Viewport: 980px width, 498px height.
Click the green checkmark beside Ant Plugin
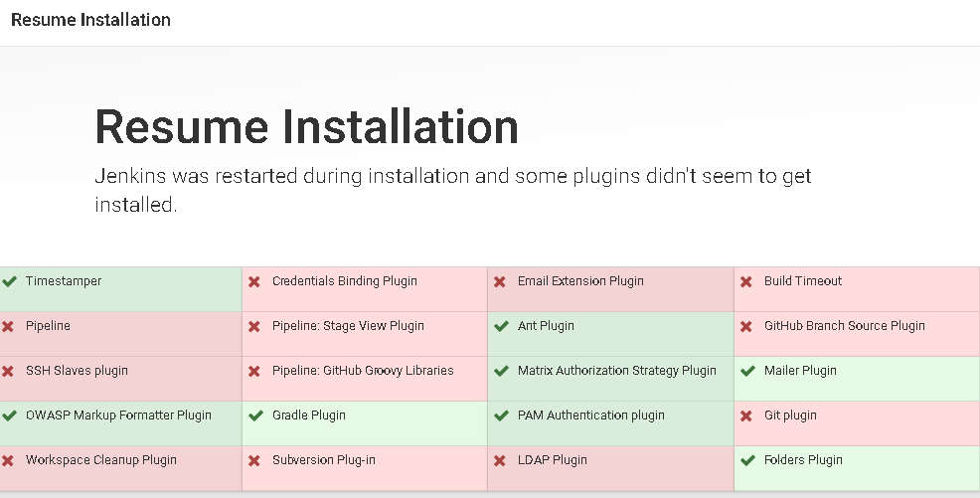coord(501,326)
